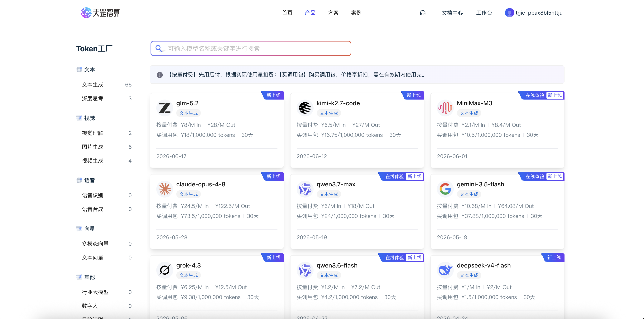Select 视频生成 category in sidebar
Viewport: 644px width, 319px height.
click(x=107, y=161)
